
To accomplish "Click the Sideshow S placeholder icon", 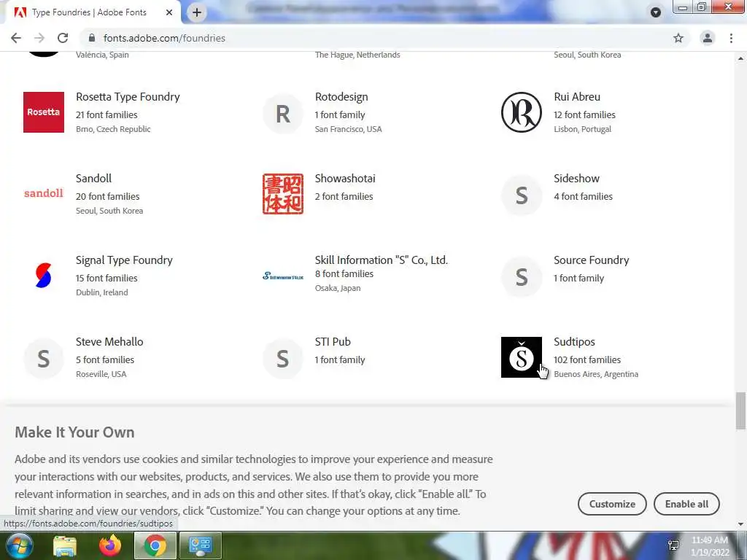I will click(522, 195).
